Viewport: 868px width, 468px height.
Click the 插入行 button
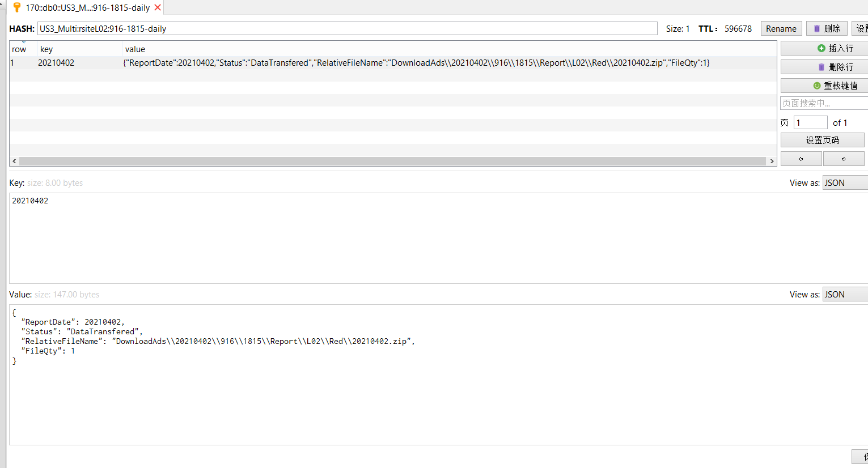coord(823,48)
